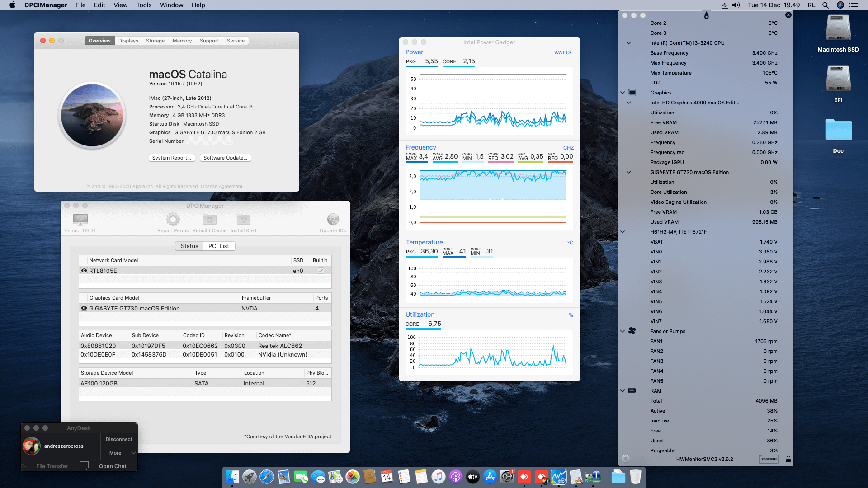Open the HWMonitorSMC2 preferences gear
This screenshot has width=868, height=488.
pos(626,459)
